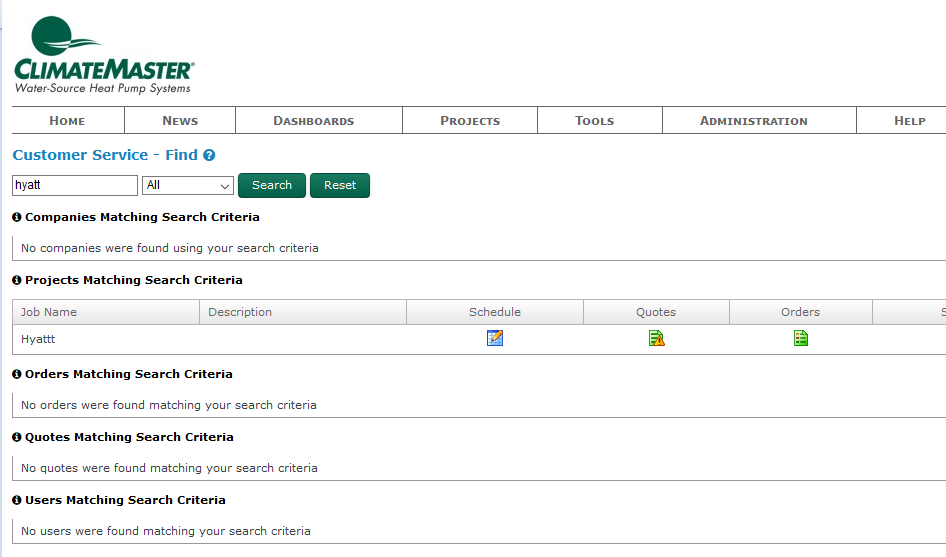Click the Orders column header

(801, 312)
